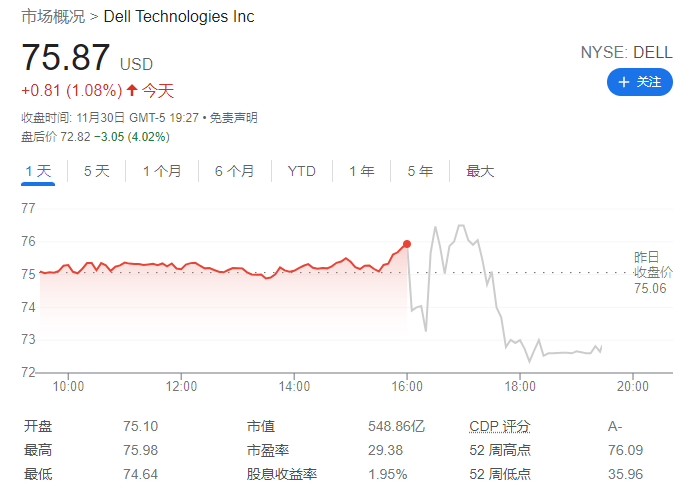The image size is (694, 498).
Task: Show the 1 年 chart range
Action: (362, 171)
